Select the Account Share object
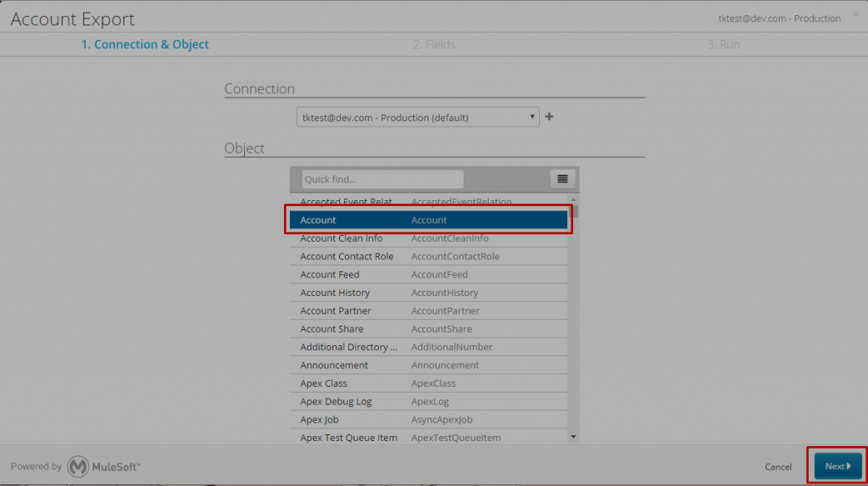This screenshot has width=868, height=486. pos(428,329)
